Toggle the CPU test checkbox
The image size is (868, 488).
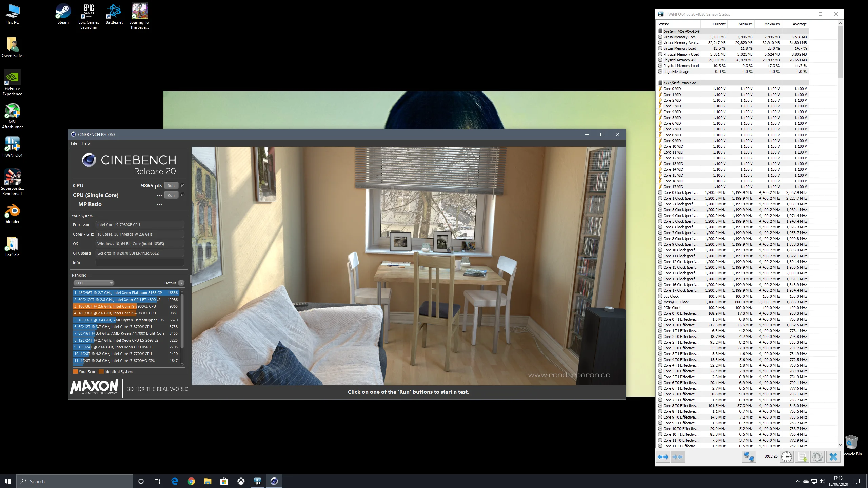click(x=182, y=185)
